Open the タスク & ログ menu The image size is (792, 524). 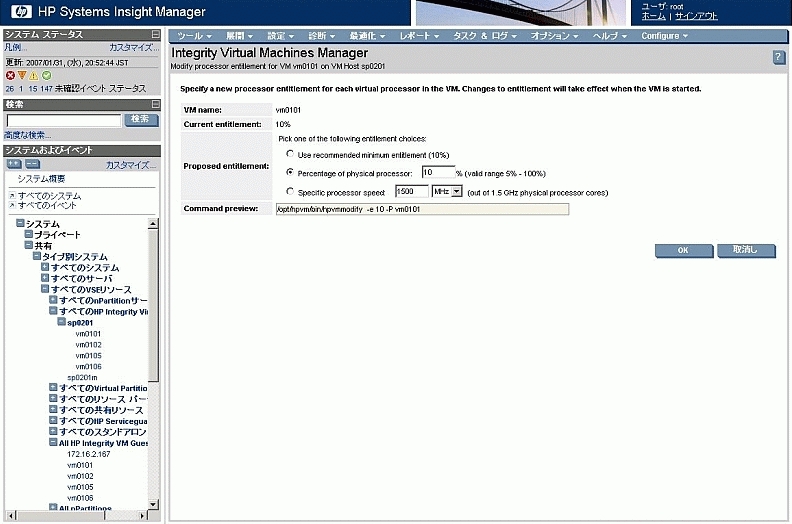[485, 36]
